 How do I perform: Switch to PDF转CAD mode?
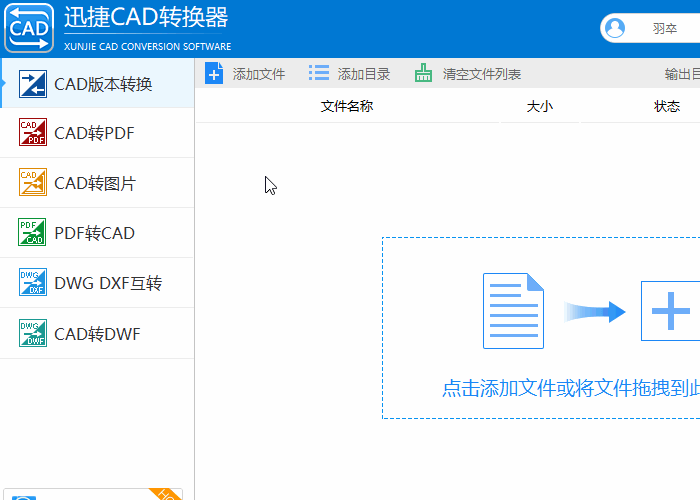97,233
